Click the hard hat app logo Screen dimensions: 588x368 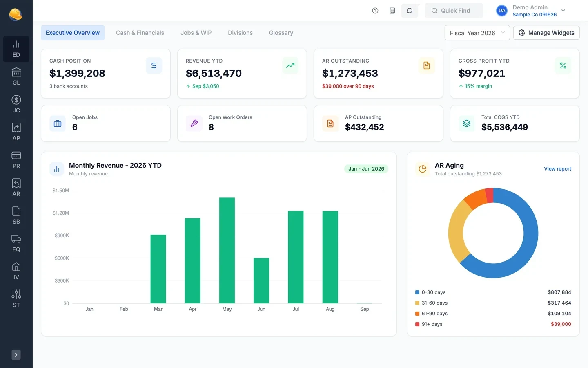[16, 14]
